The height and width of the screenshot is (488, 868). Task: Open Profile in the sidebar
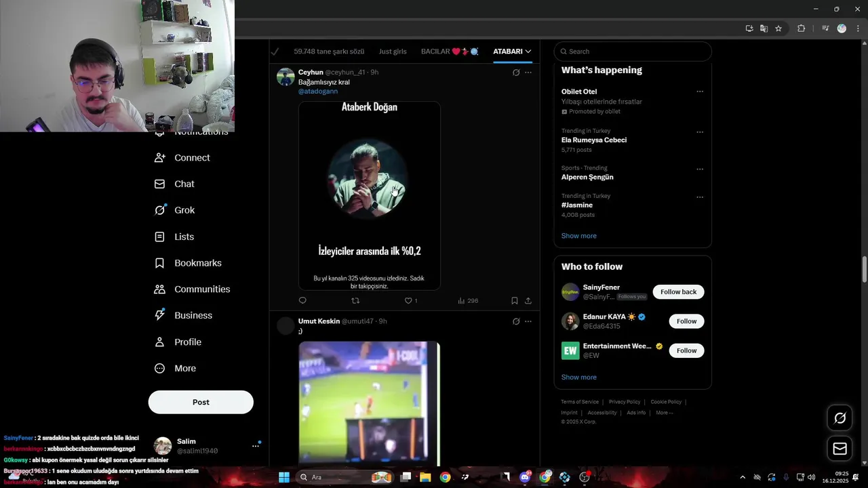178,342
